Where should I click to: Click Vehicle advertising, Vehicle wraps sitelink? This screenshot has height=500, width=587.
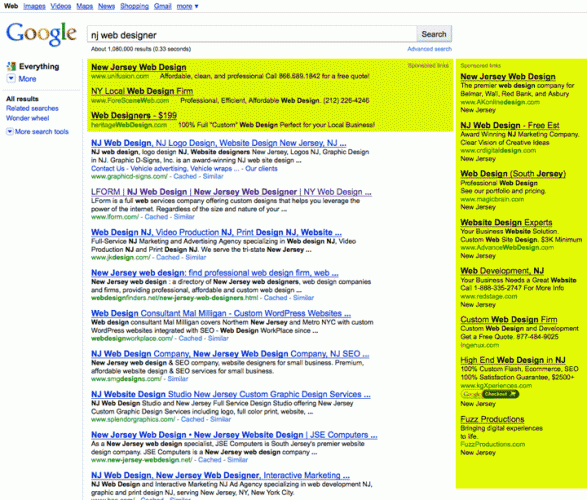(185, 168)
